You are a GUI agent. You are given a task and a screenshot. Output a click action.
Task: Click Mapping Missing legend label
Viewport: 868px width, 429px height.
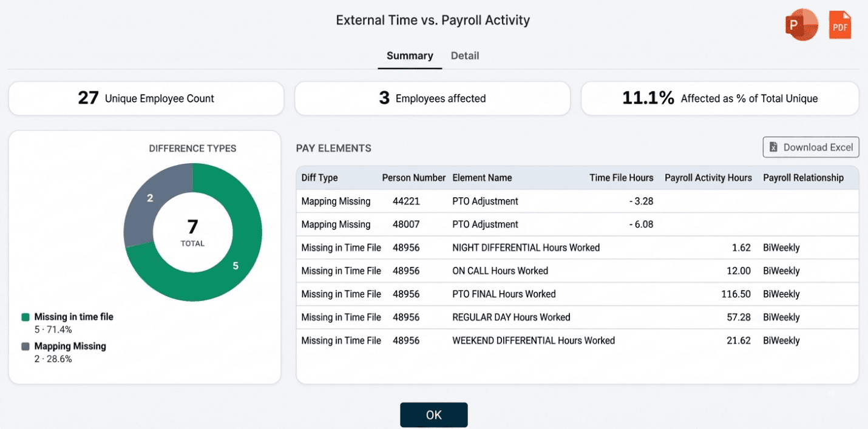click(70, 346)
